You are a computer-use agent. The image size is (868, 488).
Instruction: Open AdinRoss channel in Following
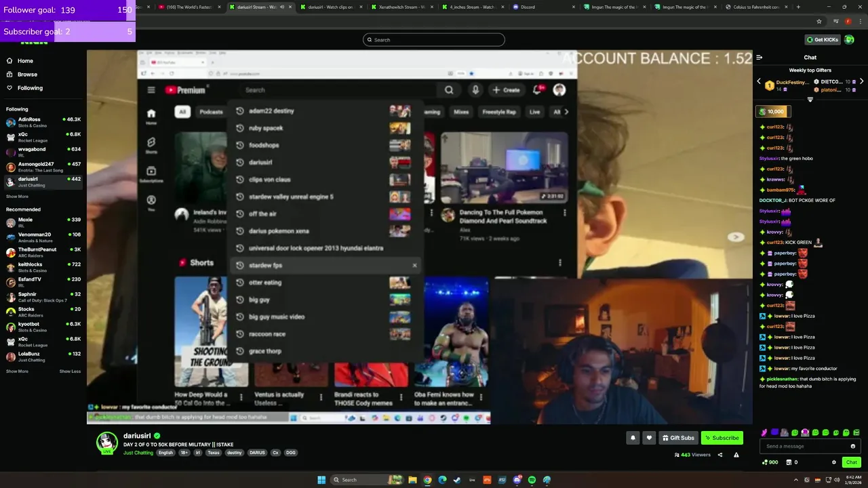43,122
